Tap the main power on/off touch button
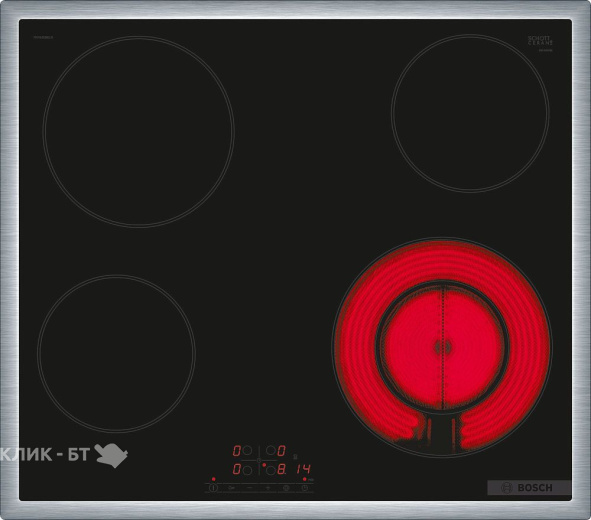Screen dimensions: 591x520 click(x=213, y=488)
